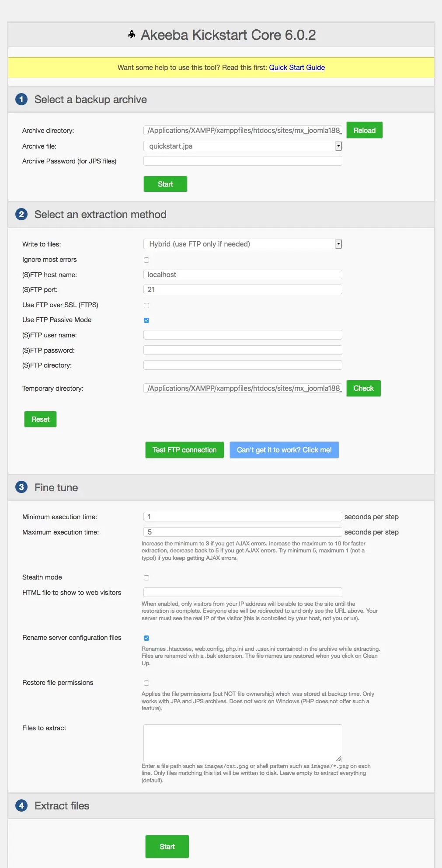
Task: Click the Reload button
Action: tap(364, 130)
